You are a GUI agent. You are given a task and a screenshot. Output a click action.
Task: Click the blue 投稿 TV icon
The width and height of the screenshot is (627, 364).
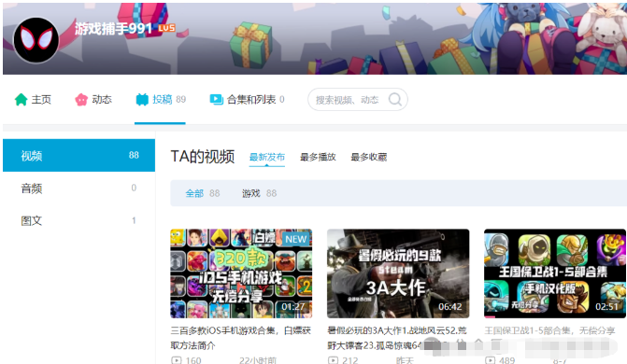(x=142, y=100)
